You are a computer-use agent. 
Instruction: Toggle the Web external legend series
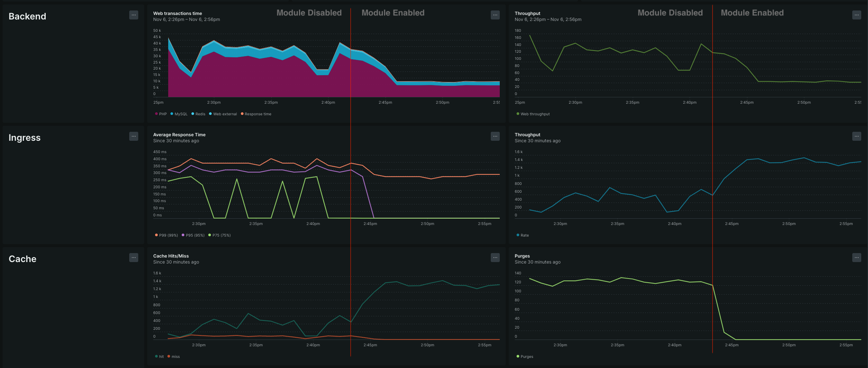coord(223,114)
